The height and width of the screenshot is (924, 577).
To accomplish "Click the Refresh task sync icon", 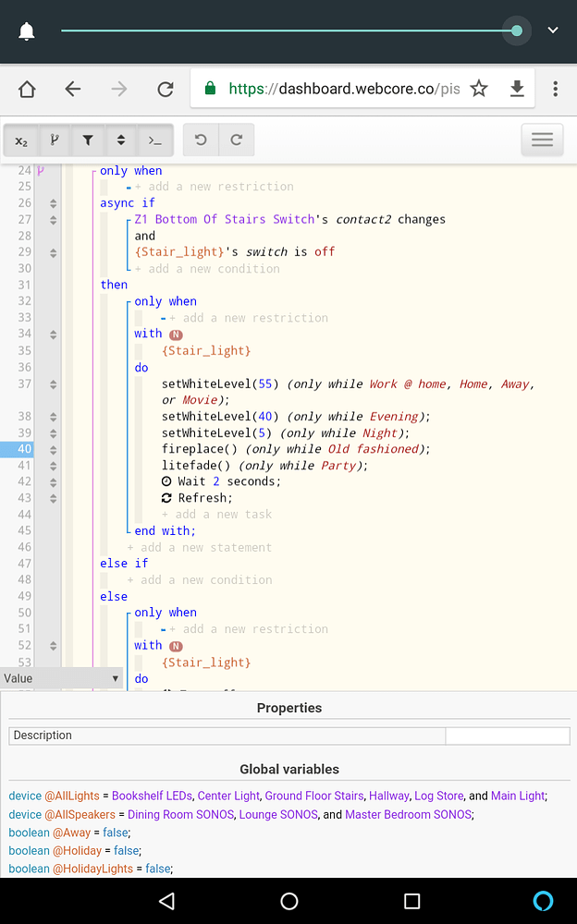I will pyautogui.click(x=166, y=498).
